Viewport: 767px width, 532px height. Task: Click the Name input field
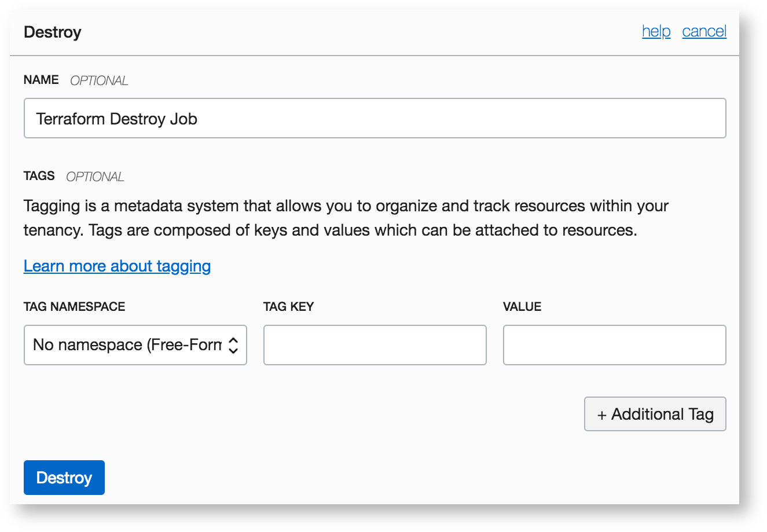point(375,119)
